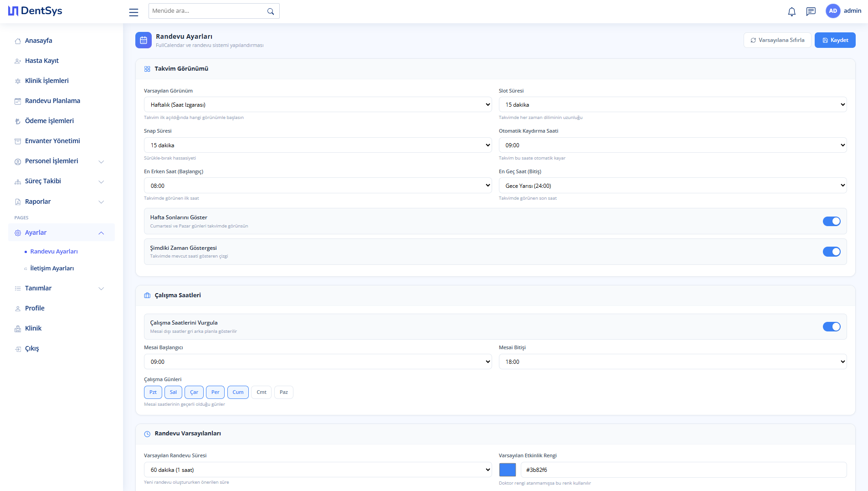Click the DentSys logo

tap(35, 11)
